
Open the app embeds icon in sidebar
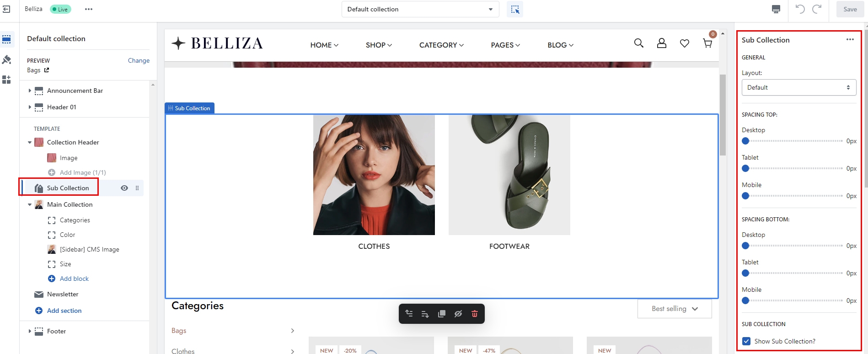pyautogui.click(x=7, y=80)
